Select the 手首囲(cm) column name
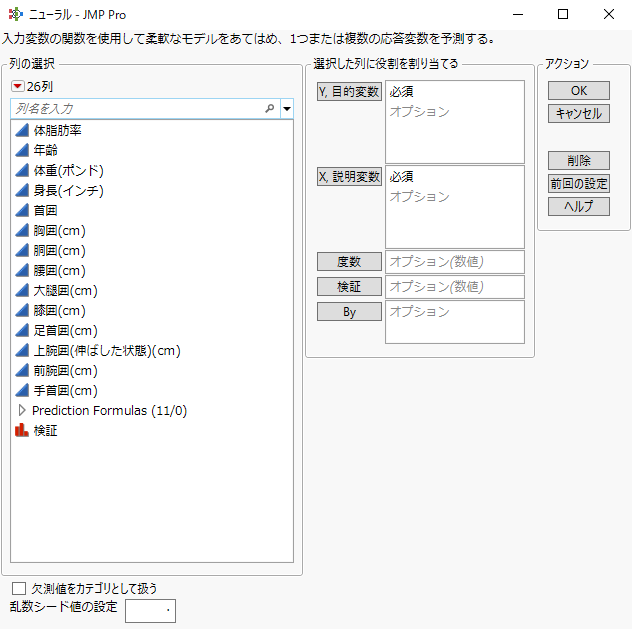This screenshot has width=632, height=629. [66, 390]
